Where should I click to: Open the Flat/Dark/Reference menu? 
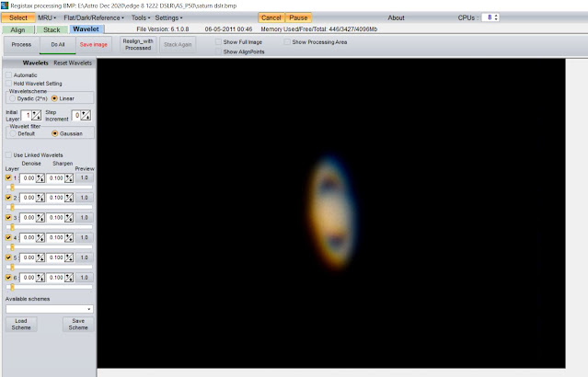pyautogui.click(x=94, y=17)
